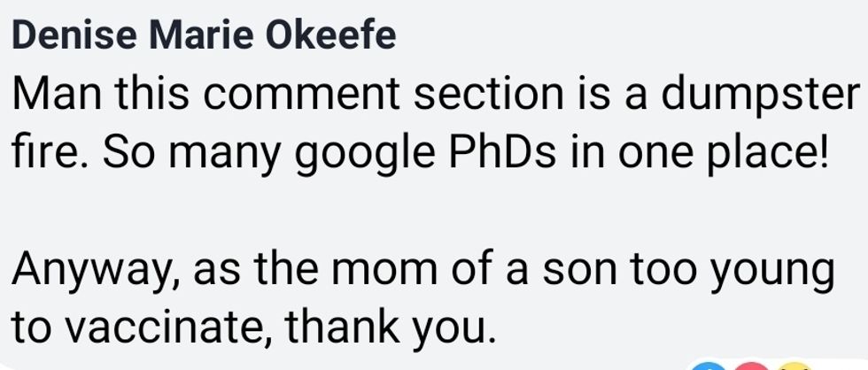
Task: Click the comment's first line starting 'Man this'
Action: tap(434, 96)
